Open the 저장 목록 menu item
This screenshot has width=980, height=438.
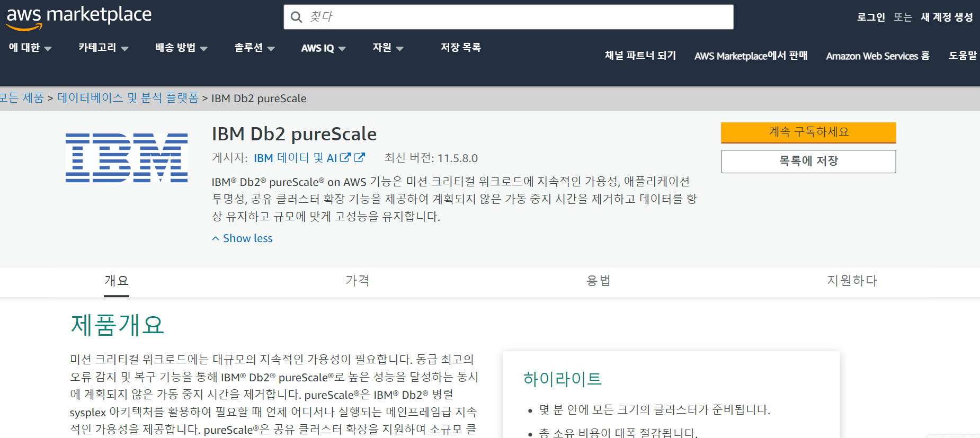[x=461, y=48]
